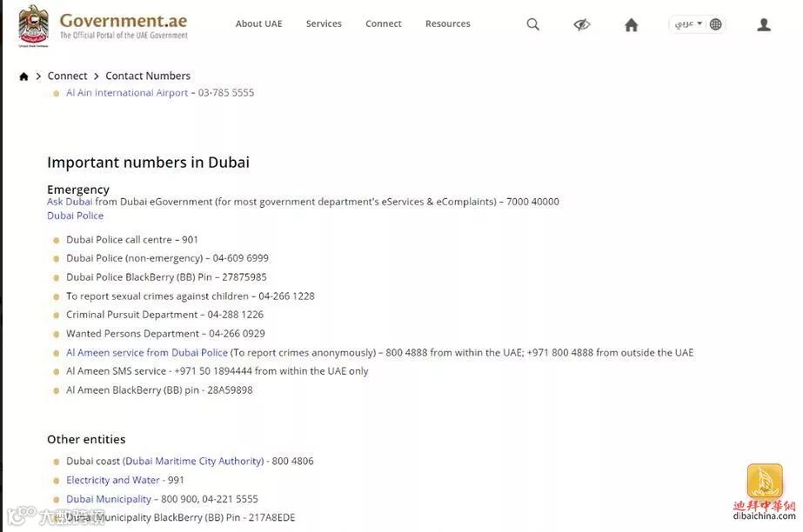
Task: Click the breadcrumb home icon
Action: tap(23, 76)
